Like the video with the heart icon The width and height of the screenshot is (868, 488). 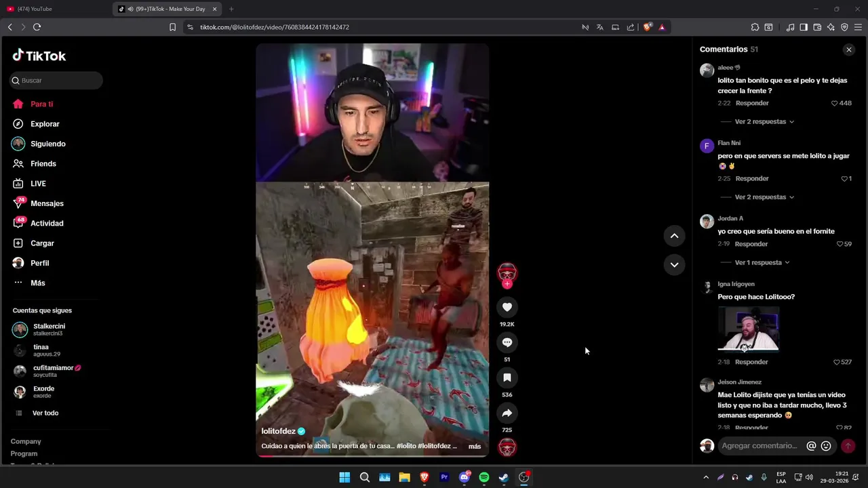click(x=507, y=307)
